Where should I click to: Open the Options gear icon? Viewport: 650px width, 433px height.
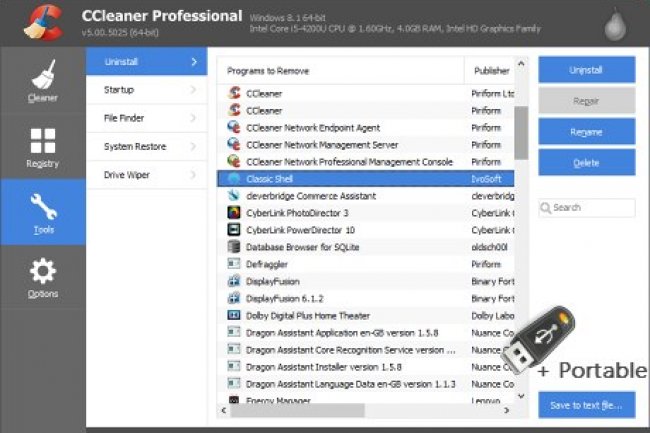pos(42,271)
